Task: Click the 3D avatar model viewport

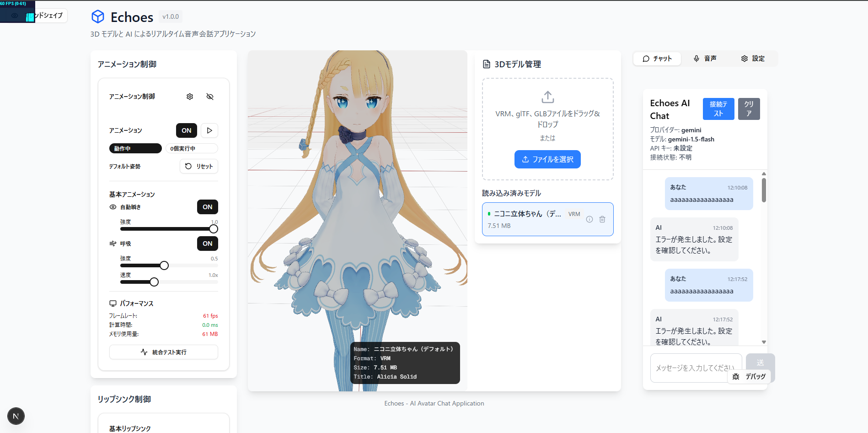Action: (x=357, y=221)
